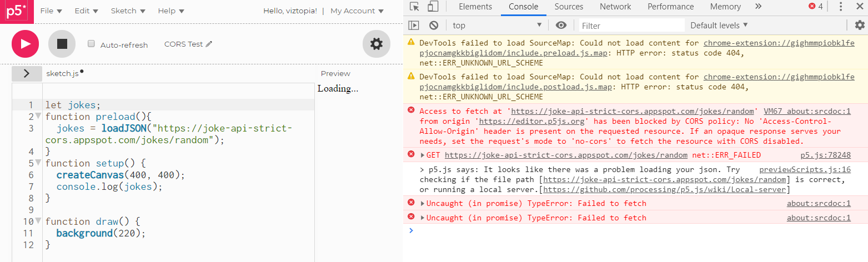Click the p5 play sketch button
The height and width of the screenshot is (262, 868).
click(x=25, y=44)
